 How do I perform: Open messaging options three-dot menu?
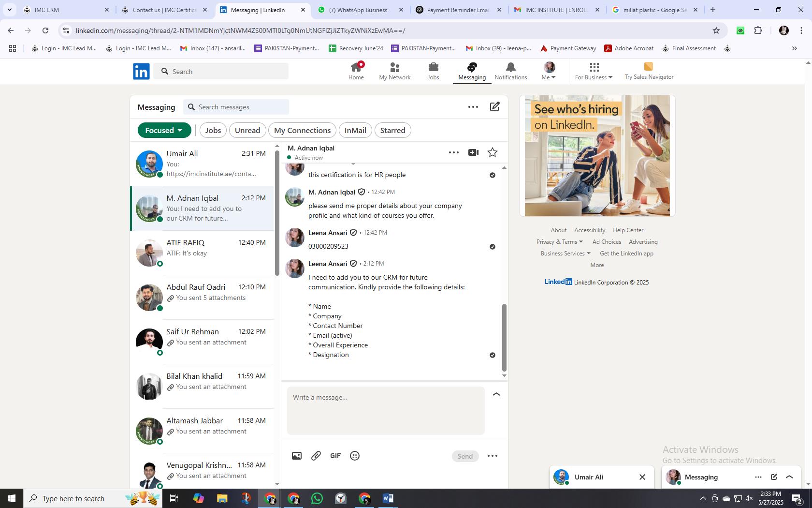(473, 107)
